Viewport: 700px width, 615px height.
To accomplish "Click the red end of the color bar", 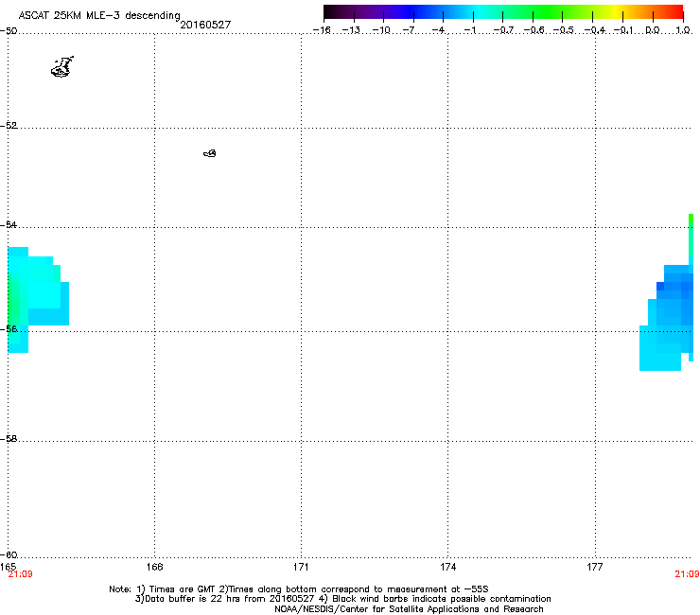I will click(x=676, y=11).
